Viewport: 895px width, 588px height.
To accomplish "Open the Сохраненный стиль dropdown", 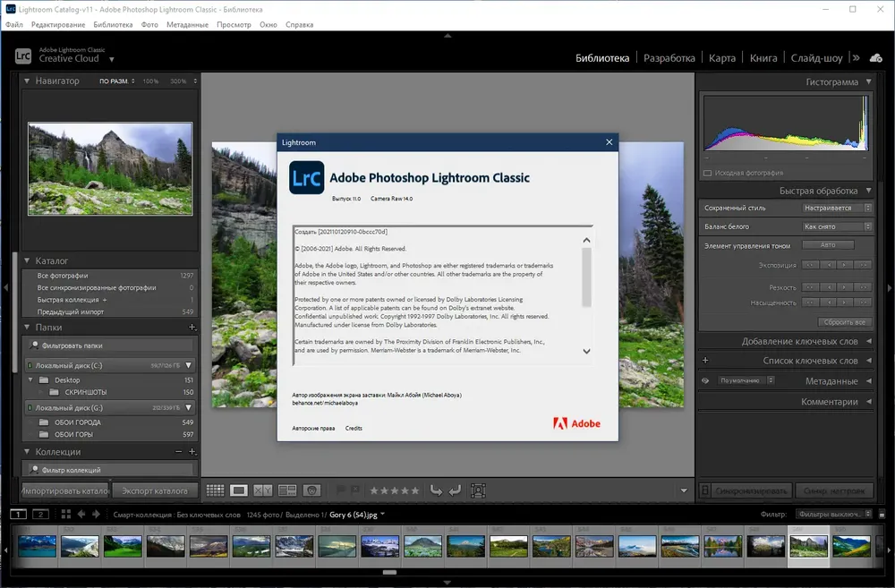I will click(x=837, y=208).
